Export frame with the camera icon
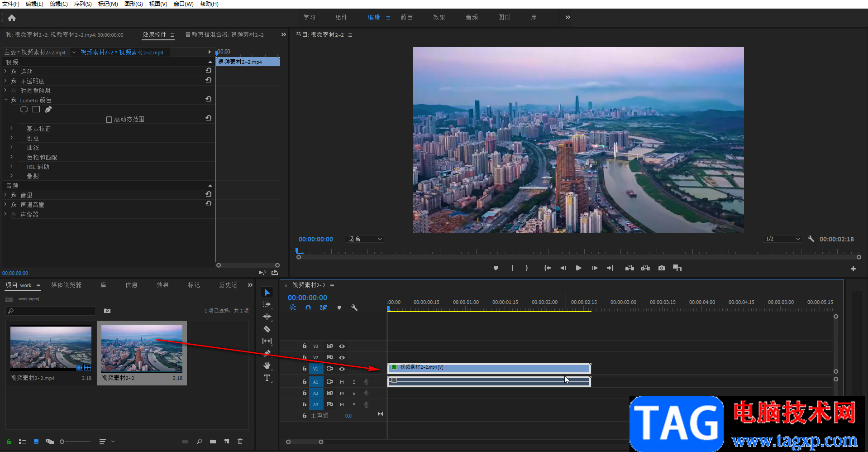868x452 pixels. (x=662, y=268)
